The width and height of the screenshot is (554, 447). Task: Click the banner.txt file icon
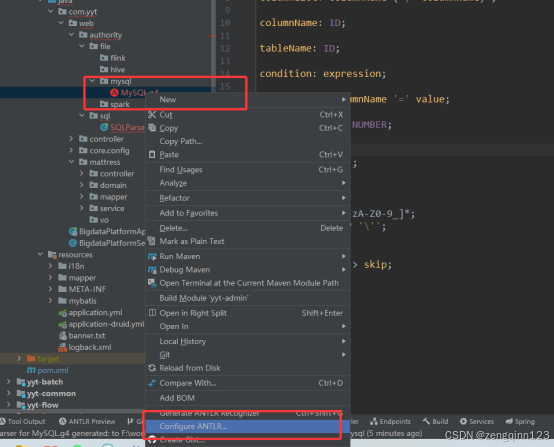[63, 336]
